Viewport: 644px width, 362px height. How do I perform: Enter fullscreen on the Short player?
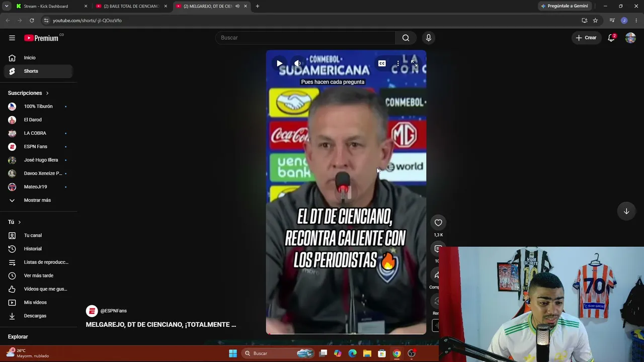coord(414,63)
